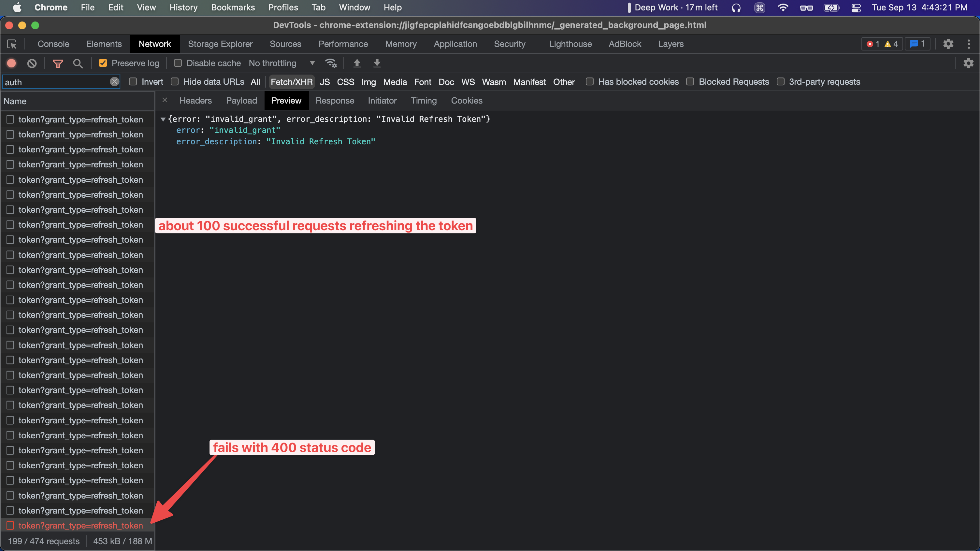Click the Import HAR upload arrow
This screenshot has height=551, width=980.
point(357,63)
